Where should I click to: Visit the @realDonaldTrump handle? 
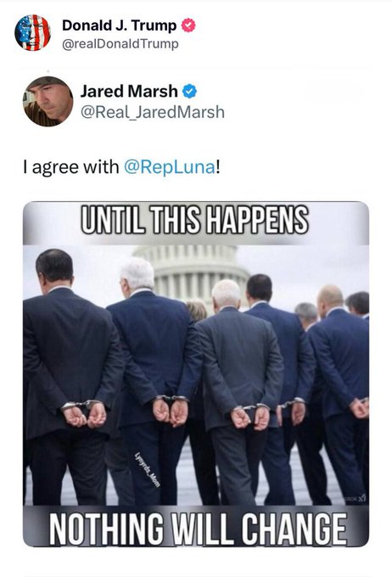click(x=120, y=44)
